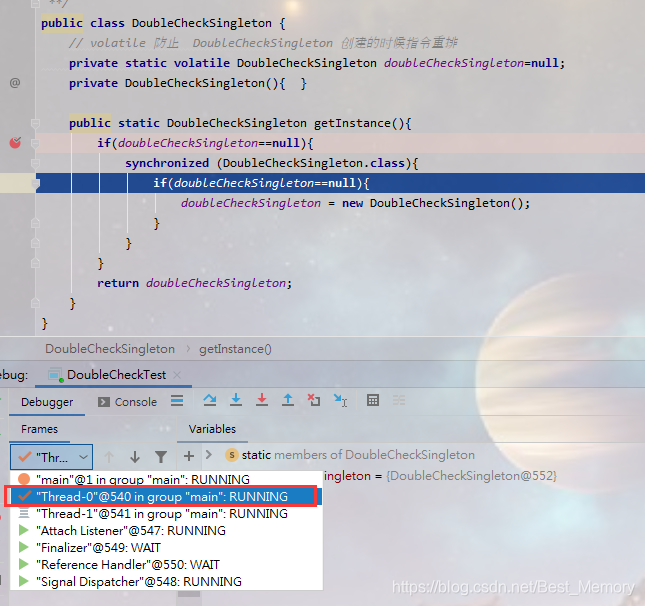Click the Evaluate Expression calculator icon
The height and width of the screenshot is (606, 645).
[373, 400]
